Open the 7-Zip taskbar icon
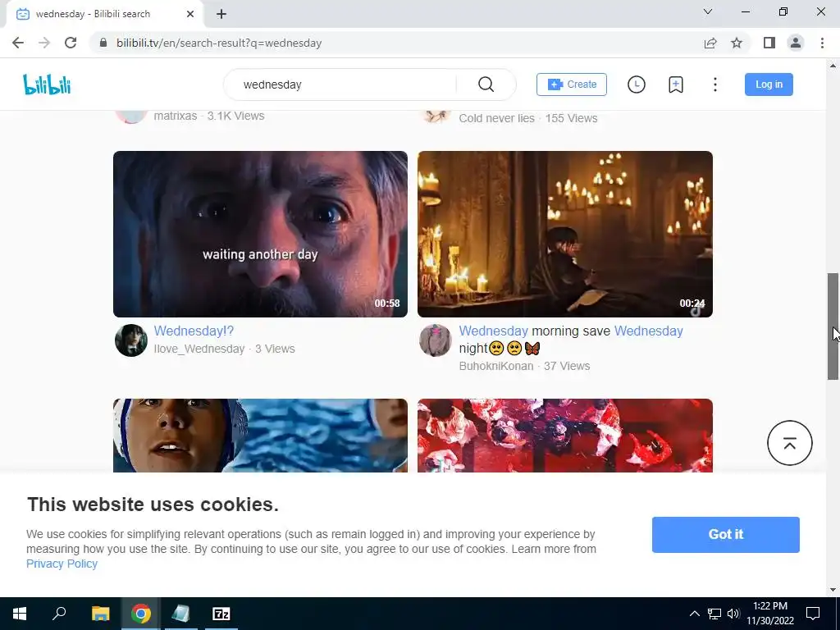 (221, 614)
